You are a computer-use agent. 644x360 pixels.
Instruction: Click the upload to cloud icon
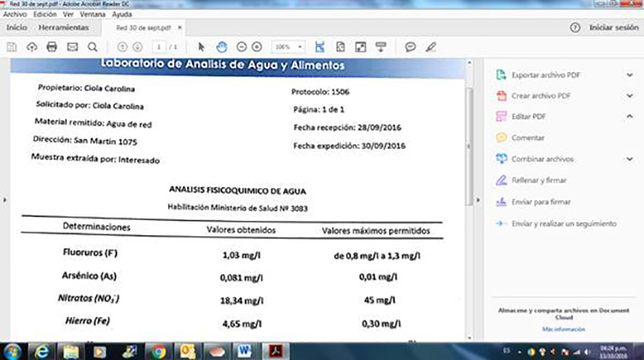(x=32, y=47)
